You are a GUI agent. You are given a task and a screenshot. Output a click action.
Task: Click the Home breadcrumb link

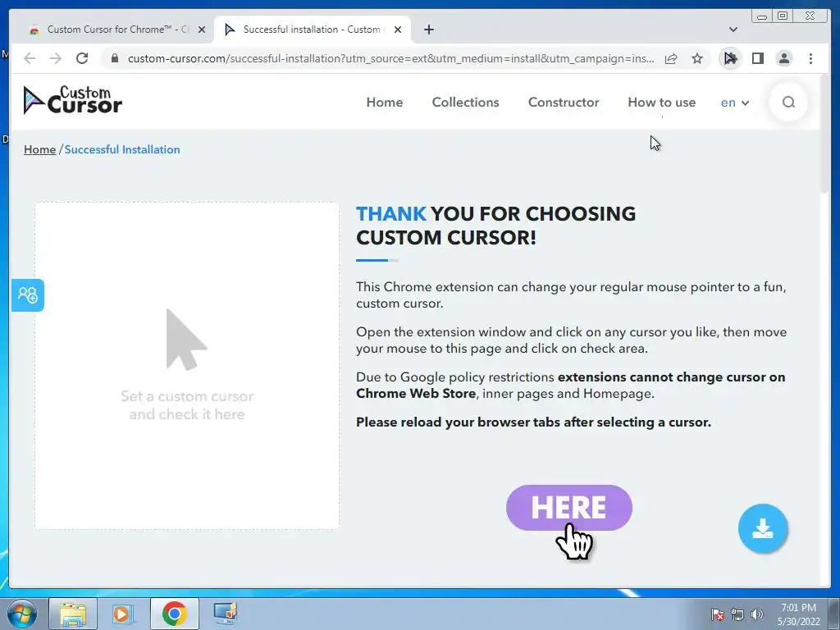(39, 149)
